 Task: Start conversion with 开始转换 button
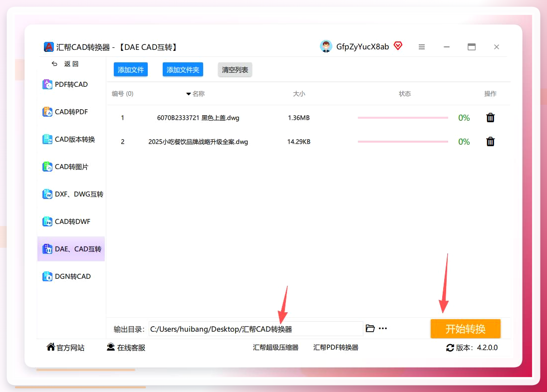(x=465, y=329)
